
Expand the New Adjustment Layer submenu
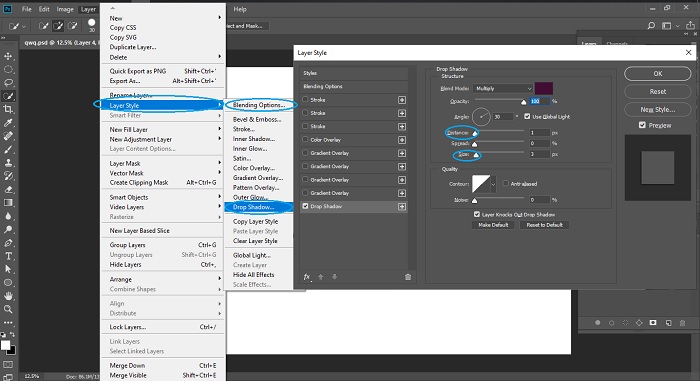pos(163,139)
